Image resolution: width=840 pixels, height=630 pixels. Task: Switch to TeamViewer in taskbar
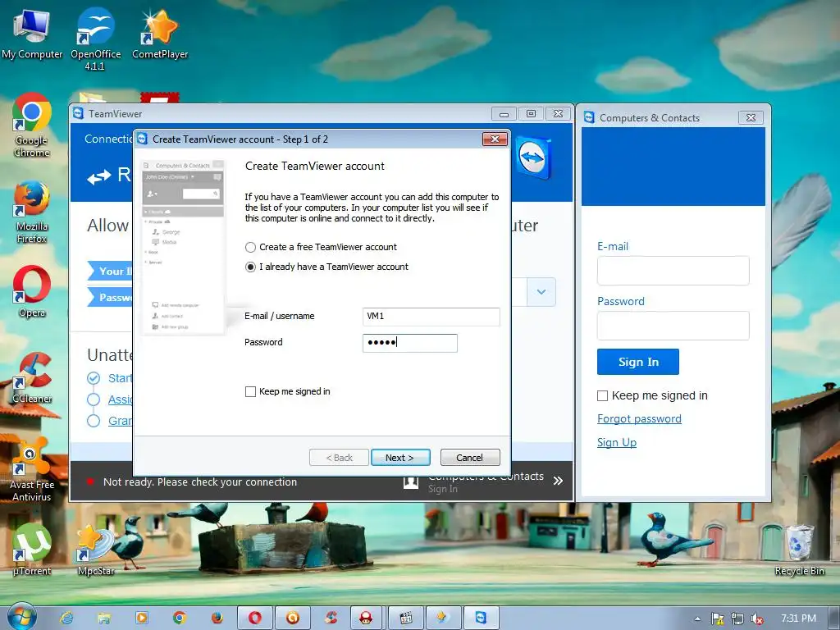click(481, 619)
